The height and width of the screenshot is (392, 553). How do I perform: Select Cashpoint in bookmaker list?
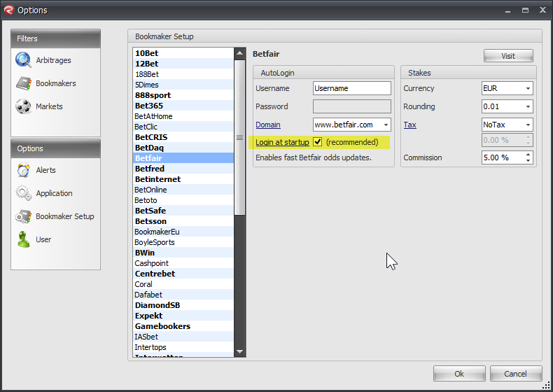(x=183, y=263)
